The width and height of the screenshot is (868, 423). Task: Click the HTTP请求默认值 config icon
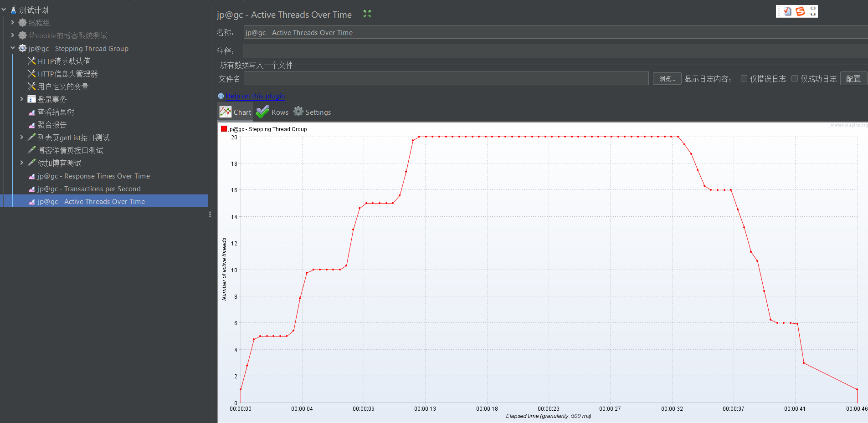[x=31, y=61]
